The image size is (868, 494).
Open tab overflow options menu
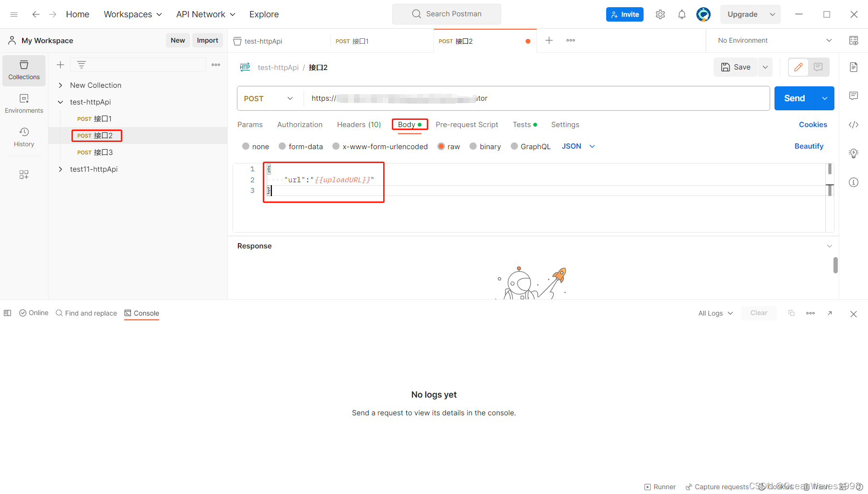coord(571,40)
